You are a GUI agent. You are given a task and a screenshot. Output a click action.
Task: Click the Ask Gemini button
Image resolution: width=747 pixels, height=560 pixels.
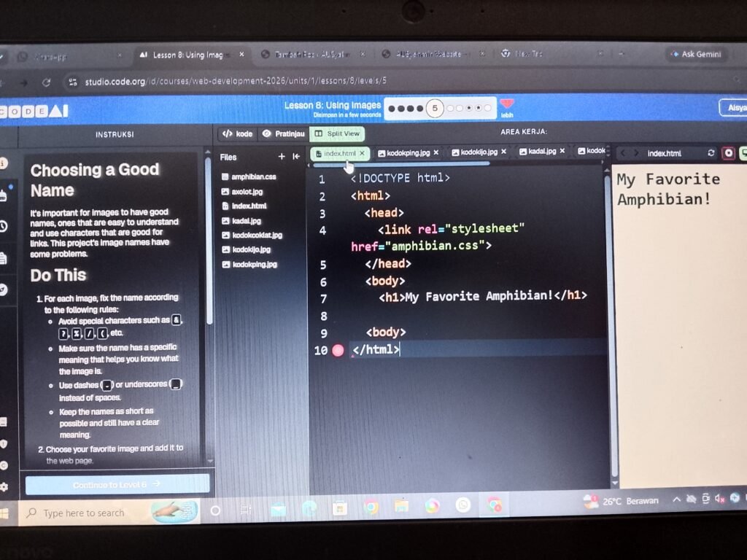[x=696, y=54]
